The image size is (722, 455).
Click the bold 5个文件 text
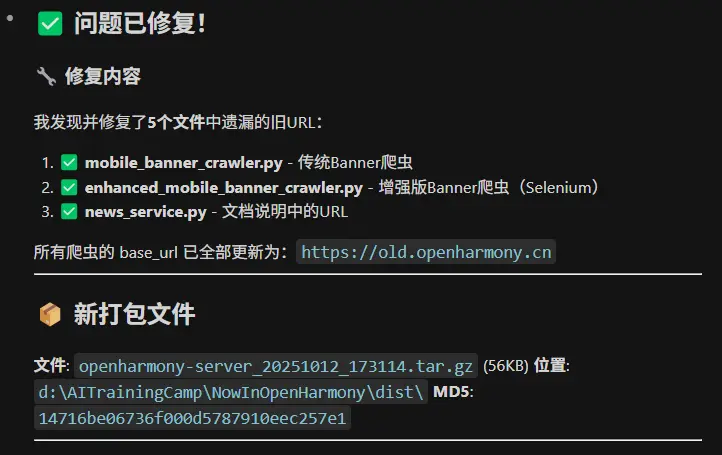click(x=176, y=122)
